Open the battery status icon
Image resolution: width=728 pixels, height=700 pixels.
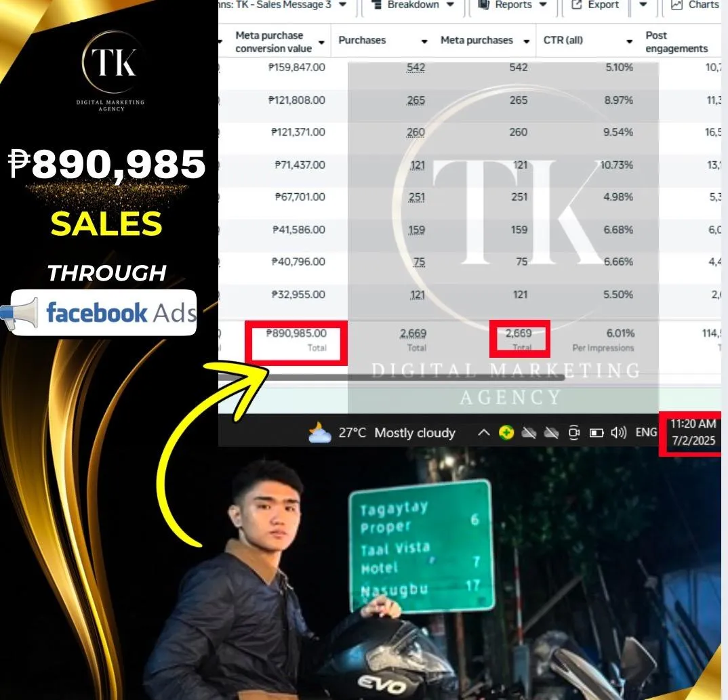point(596,433)
